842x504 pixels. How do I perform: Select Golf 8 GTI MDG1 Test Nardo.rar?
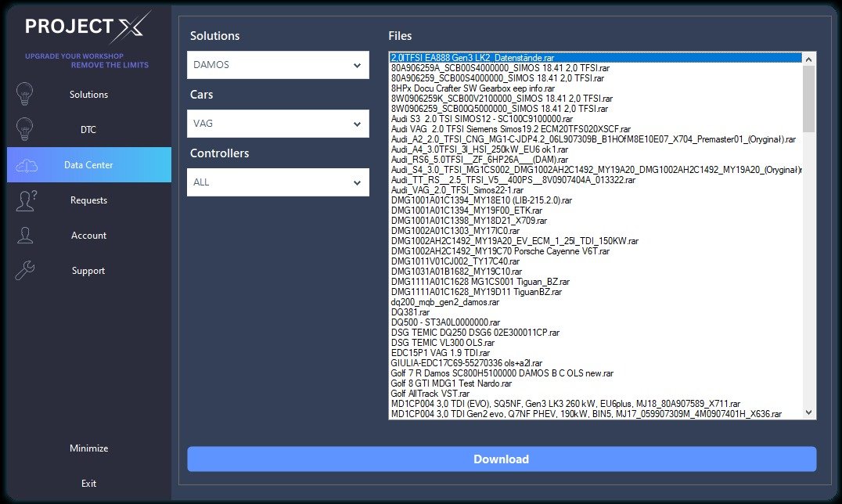pos(596,383)
